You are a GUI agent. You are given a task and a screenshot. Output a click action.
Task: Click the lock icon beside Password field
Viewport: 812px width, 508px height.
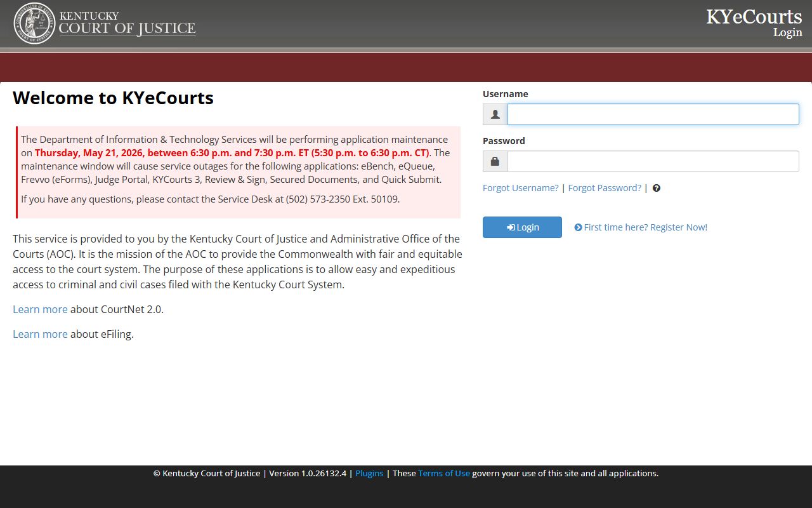(495, 161)
